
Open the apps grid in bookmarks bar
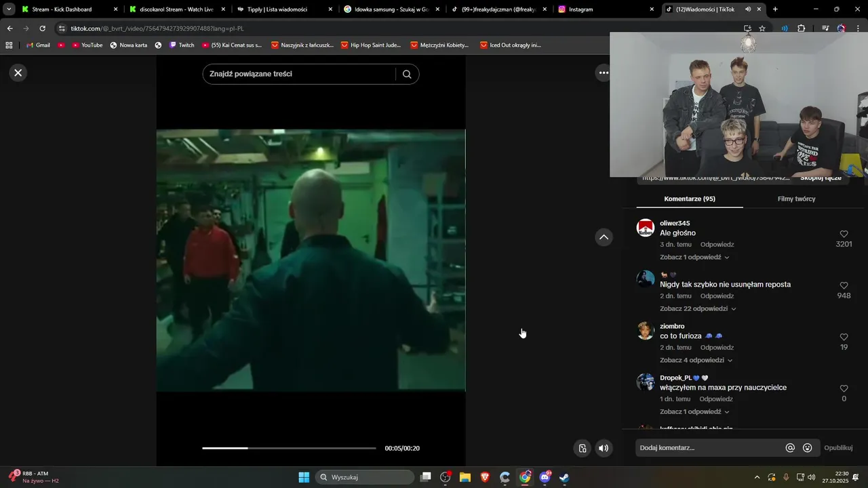tap(9, 45)
